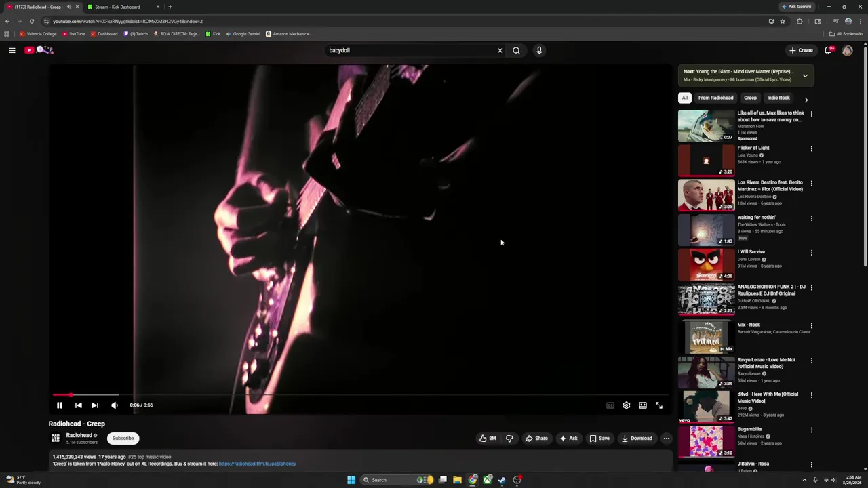The width and height of the screenshot is (868, 488).
Task: Download the Creep video
Action: [637, 439]
